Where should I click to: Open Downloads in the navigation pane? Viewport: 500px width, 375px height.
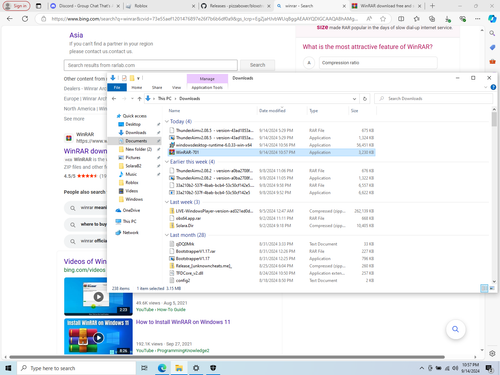(136, 133)
